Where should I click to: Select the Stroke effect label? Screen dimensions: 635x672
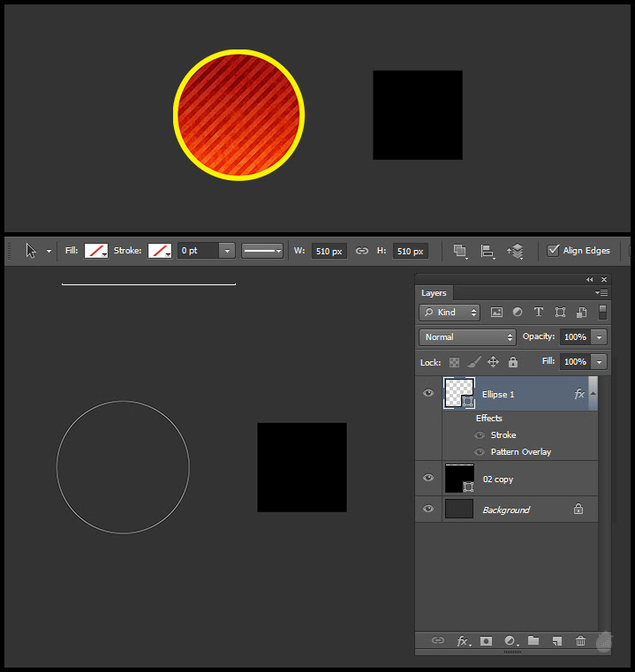click(x=503, y=435)
